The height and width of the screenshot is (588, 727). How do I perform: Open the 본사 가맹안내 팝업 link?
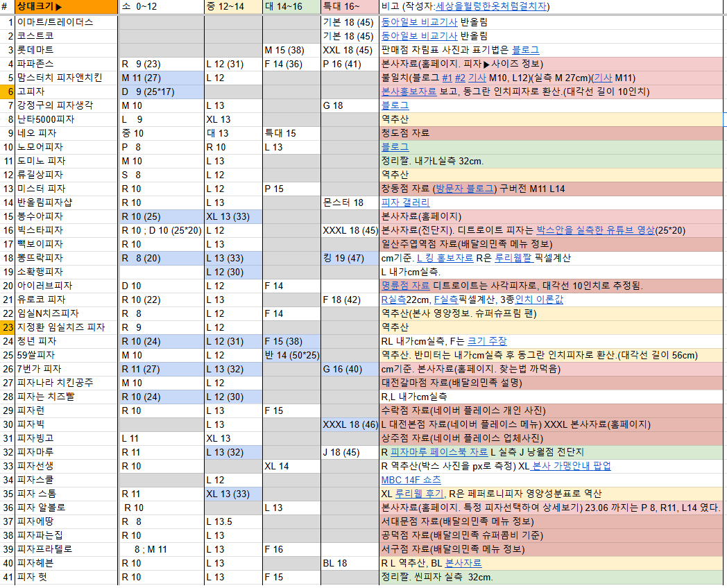pyautogui.click(x=571, y=466)
